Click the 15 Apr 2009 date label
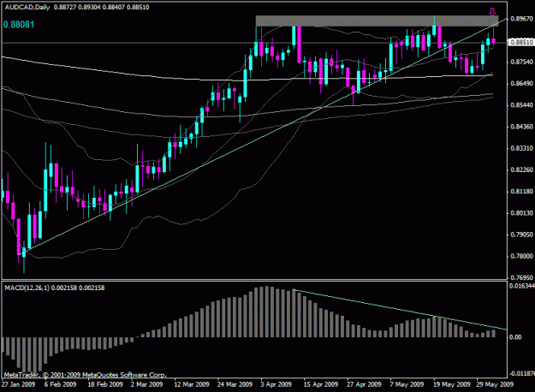This screenshot has height=392, width=535. [x=321, y=384]
